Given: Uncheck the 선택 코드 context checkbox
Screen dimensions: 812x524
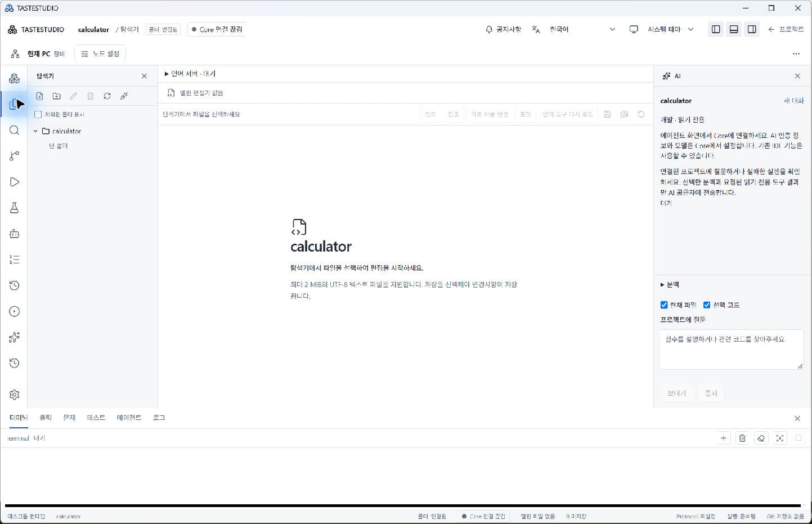Looking at the screenshot, I should (707, 305).
